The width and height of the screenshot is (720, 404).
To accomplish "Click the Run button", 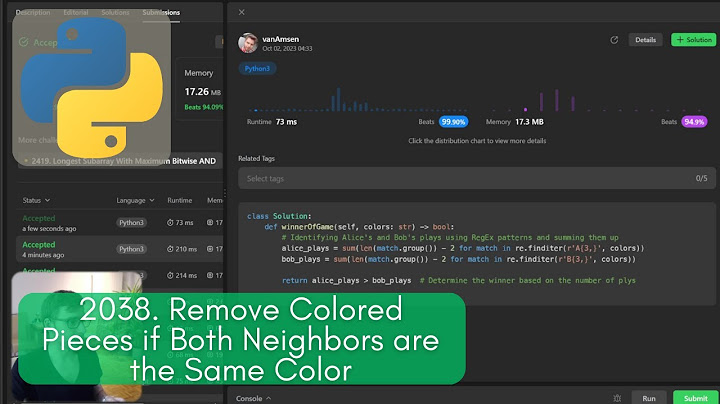I will [649, 398].
